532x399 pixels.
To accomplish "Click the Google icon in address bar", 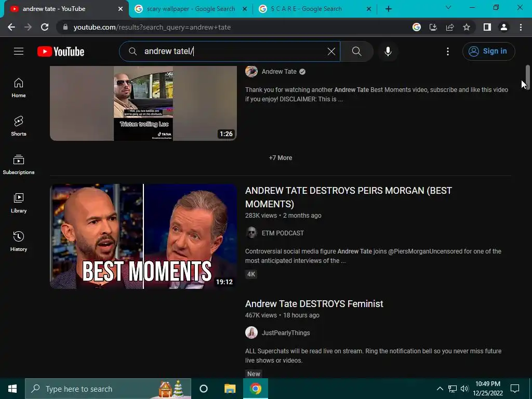I will point(417,27).
